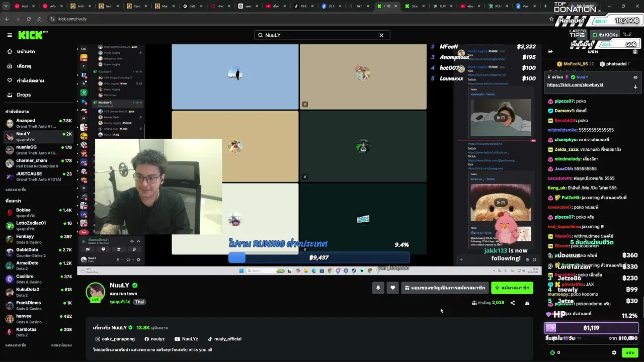Open nuulyz Facebook link
The width and height of the screenshot is (644, 362).
pos(154,339)
